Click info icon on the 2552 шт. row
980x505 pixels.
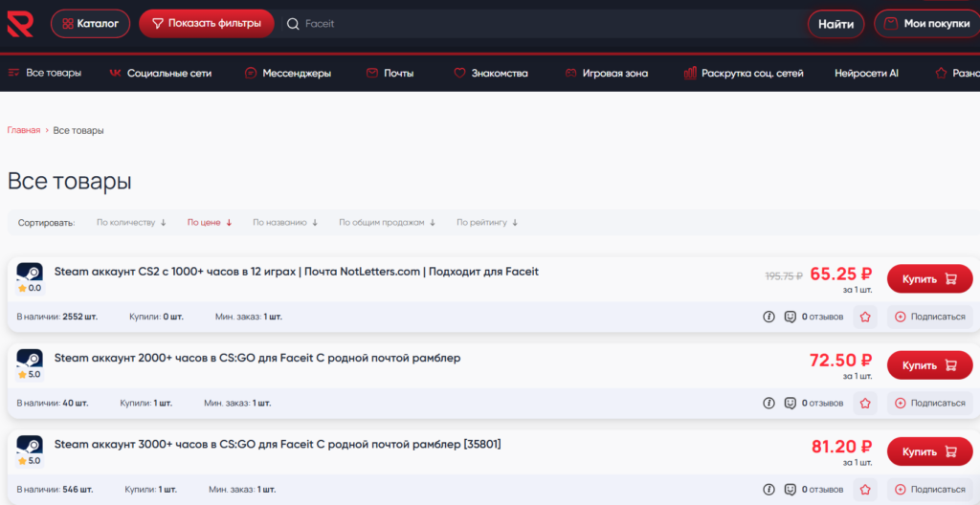pyautogui.click(x=768, y=317)
